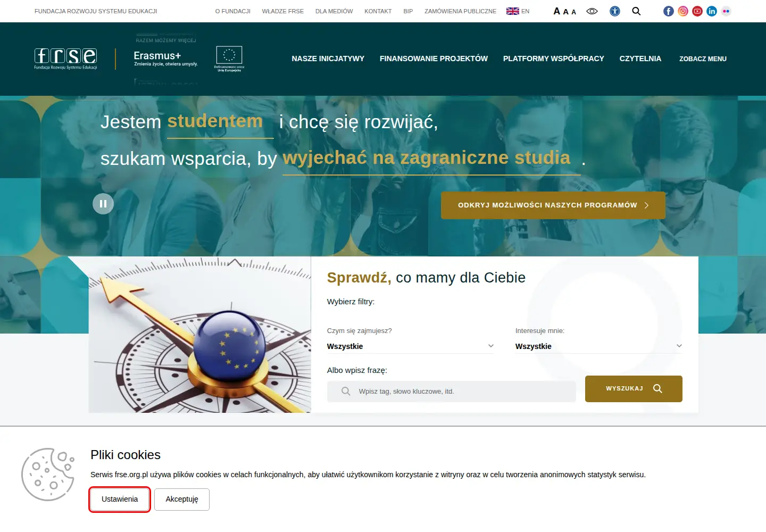Image resolution: width=766 pixels, height=532 pixels.
Task: Open PLATFORMY WSPÓŁPRACY menu
Action: point(554,59)
